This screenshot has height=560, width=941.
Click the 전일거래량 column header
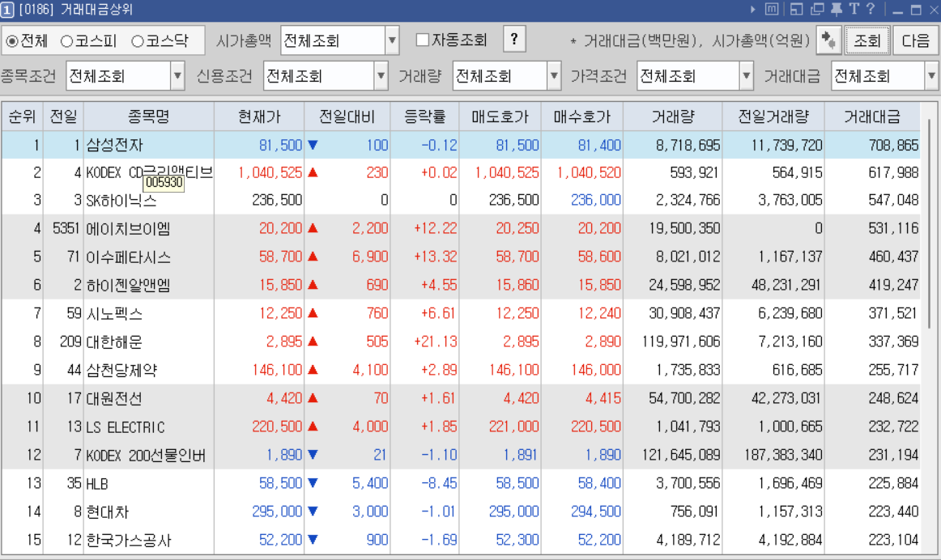(773, 117)
